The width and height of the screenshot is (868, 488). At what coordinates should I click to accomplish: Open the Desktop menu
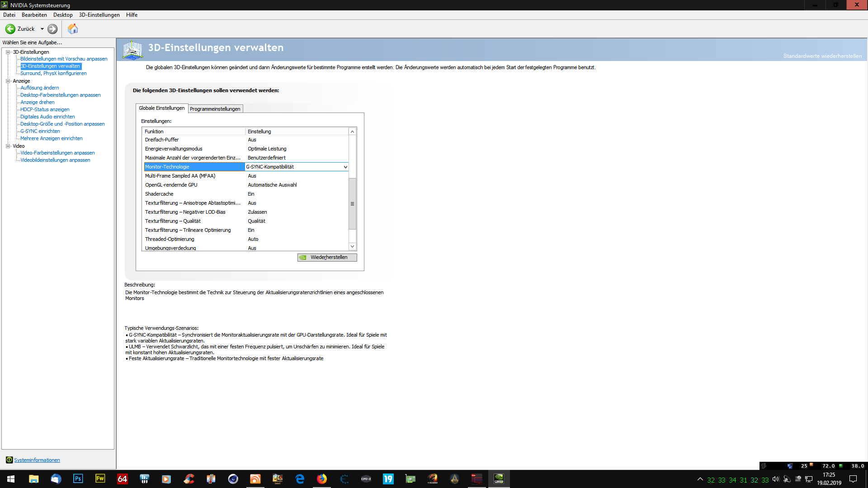[63, 15]
